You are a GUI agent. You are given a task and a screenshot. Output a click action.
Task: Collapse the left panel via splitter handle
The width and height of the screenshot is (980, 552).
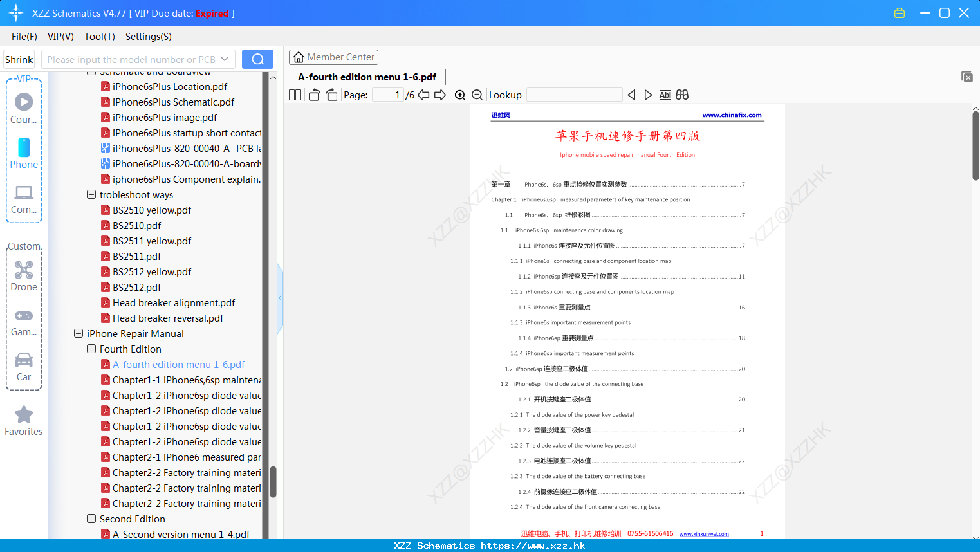(280, 298)
